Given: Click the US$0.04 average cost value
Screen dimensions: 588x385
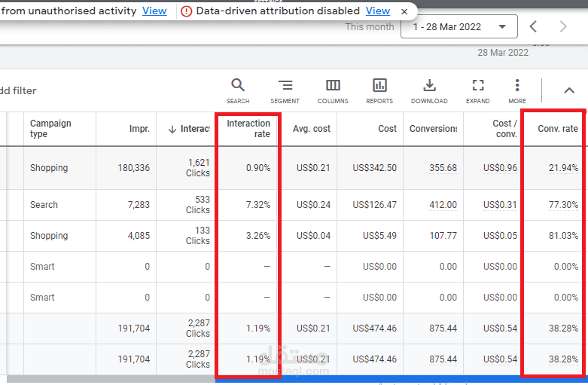Looking at the screenshot, I should (x=313, y=236).
